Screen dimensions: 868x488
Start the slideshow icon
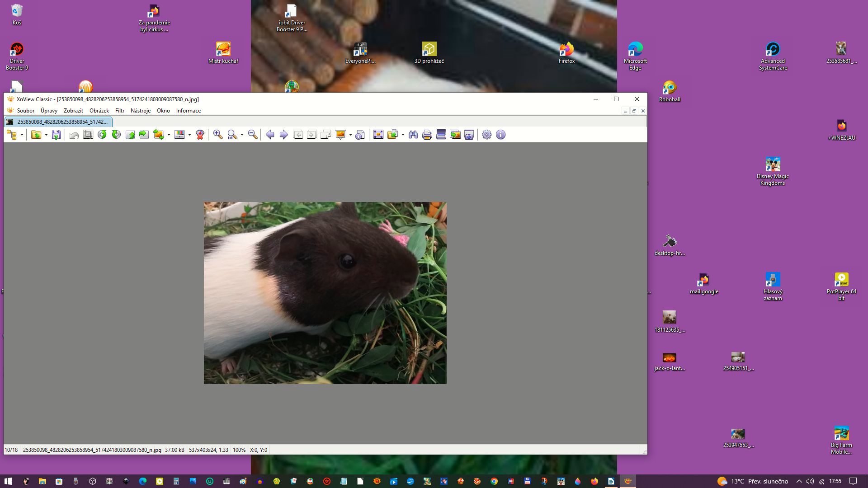click(340, 135)
